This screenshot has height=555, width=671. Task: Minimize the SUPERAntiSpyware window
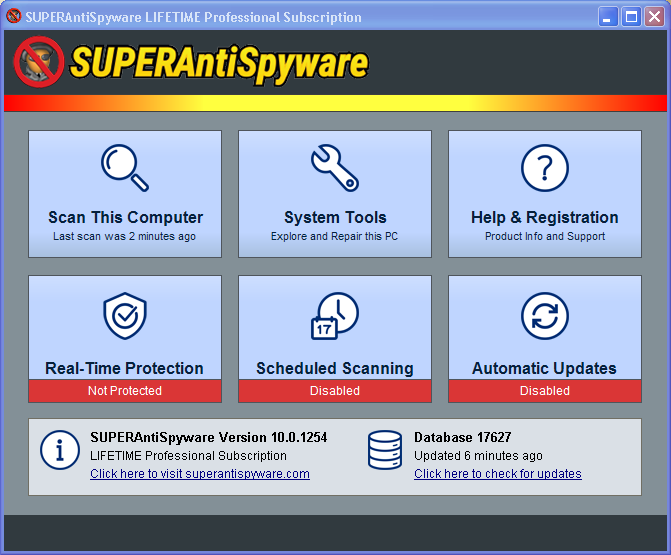tap(608, 17)
